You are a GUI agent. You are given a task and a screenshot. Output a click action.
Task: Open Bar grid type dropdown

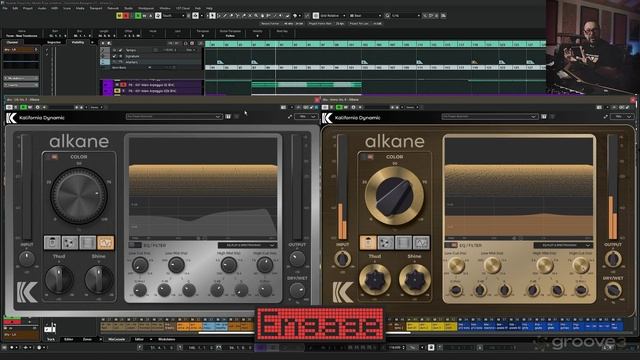pos(366,16)
